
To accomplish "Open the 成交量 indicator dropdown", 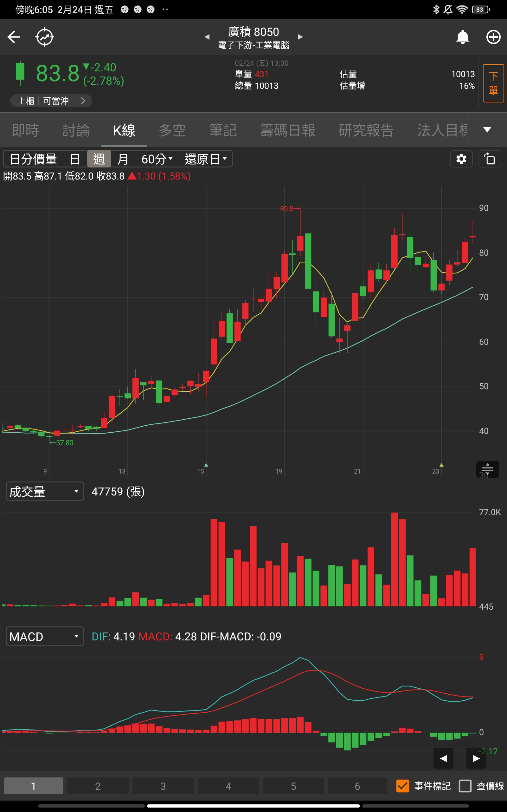I will click(x=45, y=492).
